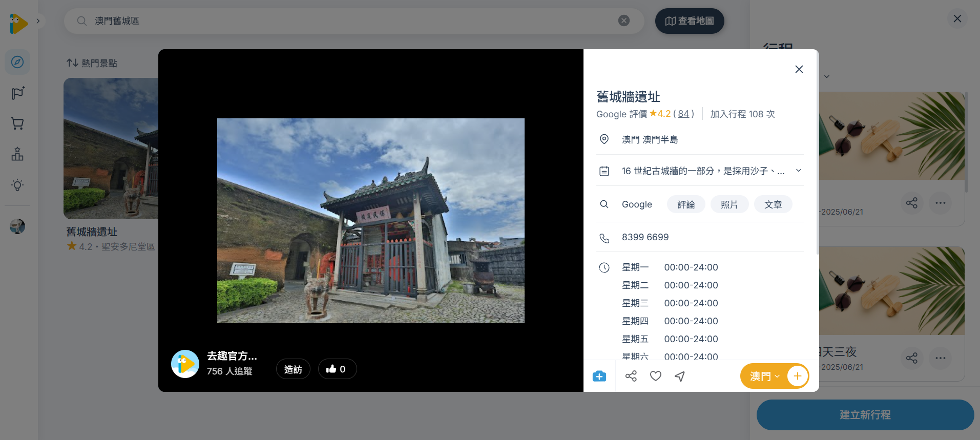
Task: Click the 舊城牆遺址 dialog title
Action: tap(628, 97)
